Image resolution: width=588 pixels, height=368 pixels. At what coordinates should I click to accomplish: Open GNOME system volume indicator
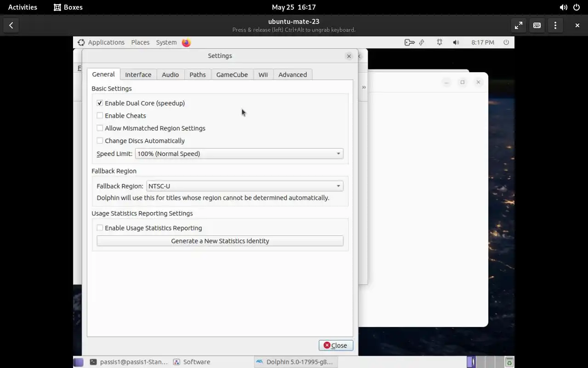563,7
